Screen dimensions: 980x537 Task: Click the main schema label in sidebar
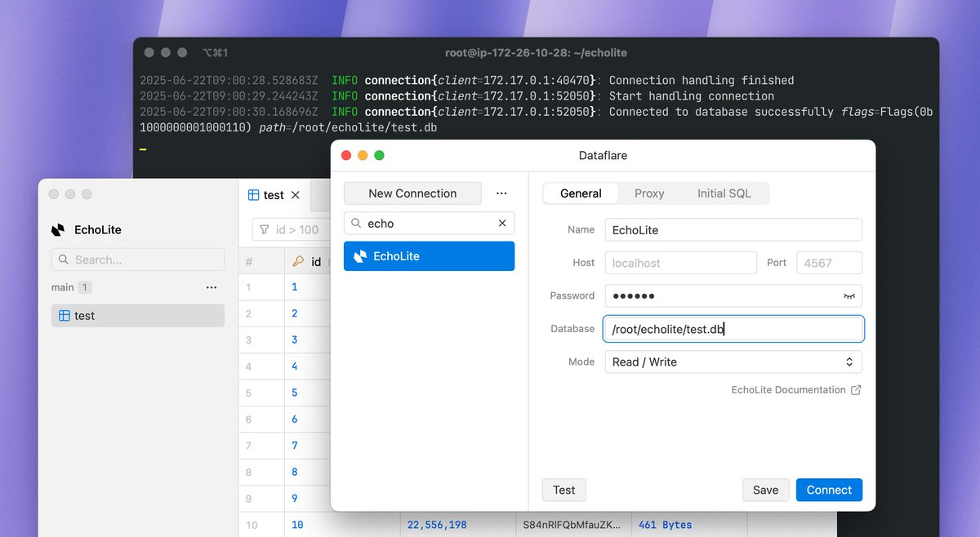(x=63, y=287)
